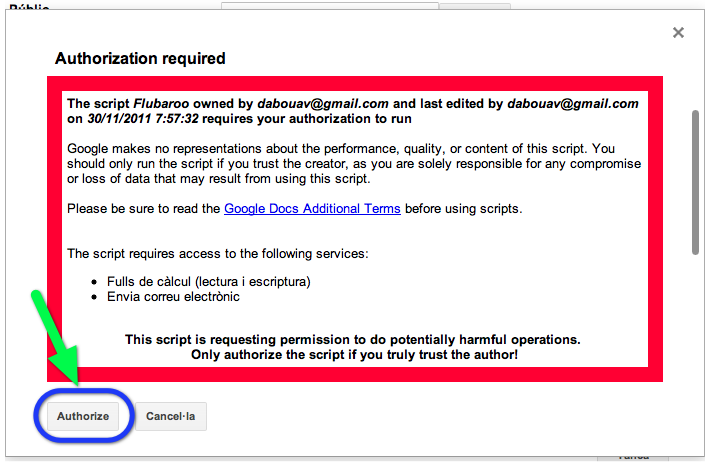Click the "Envia correu electrònic" list item
The image size is (709, 462).
tap(173, 297)
